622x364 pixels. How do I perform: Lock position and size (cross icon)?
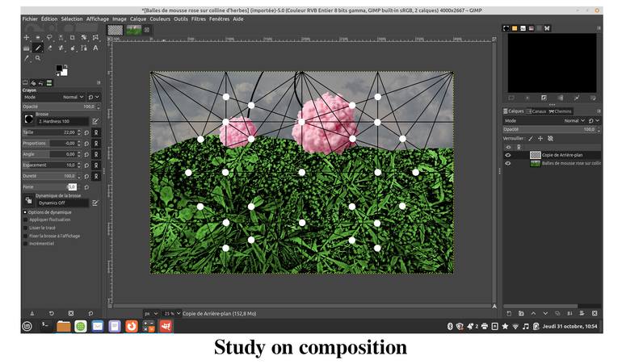pos(540,138)
